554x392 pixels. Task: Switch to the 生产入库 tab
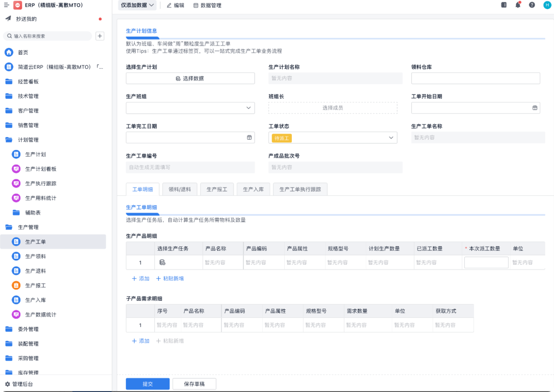[253, 190]
